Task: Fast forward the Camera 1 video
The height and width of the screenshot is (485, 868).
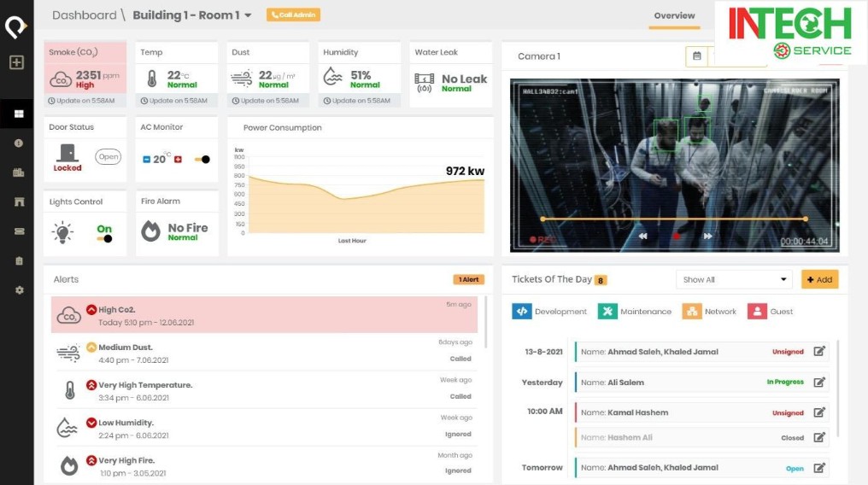Action: pyautogui.click(x=708, y=237)
